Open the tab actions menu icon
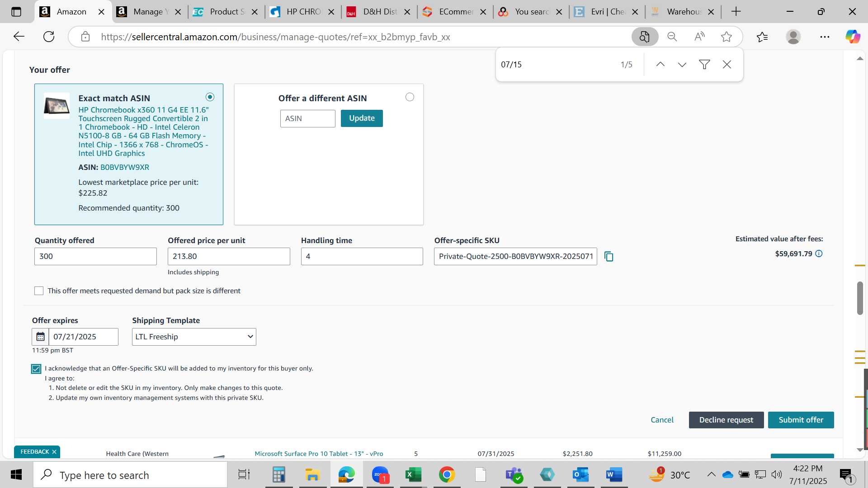Image resolution: width=868 pixels, height=488 pixels. click(16, 12)
